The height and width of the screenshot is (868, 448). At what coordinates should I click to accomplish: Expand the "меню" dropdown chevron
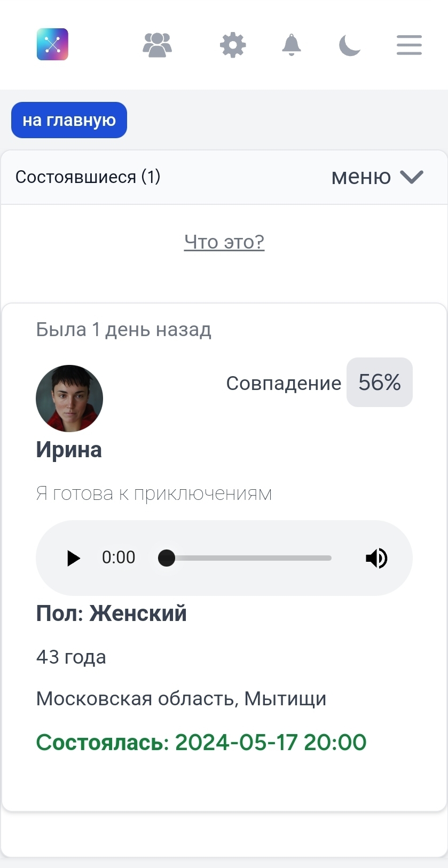click(x=412, y=177)
